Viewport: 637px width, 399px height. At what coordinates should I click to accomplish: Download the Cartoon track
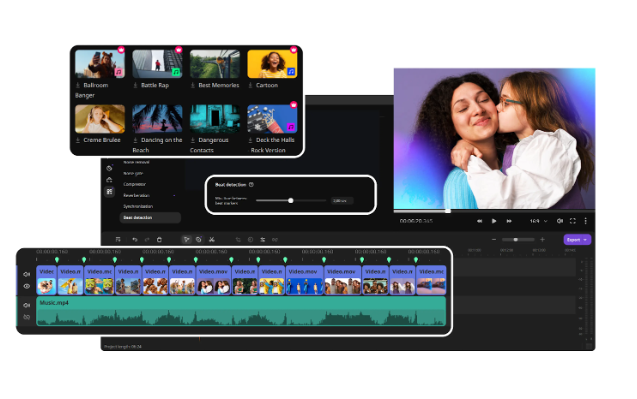coord(250,85)
